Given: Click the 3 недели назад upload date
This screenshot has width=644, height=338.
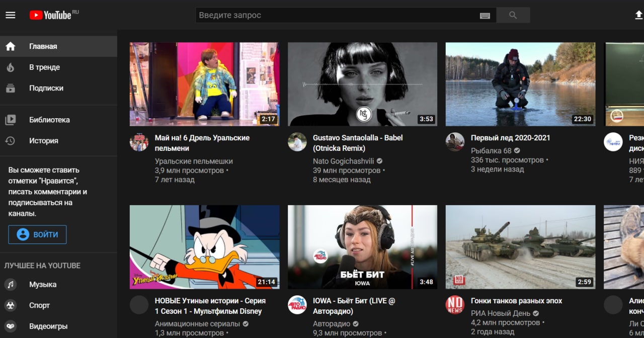Looking at the screenshot, I should (497, 169).
